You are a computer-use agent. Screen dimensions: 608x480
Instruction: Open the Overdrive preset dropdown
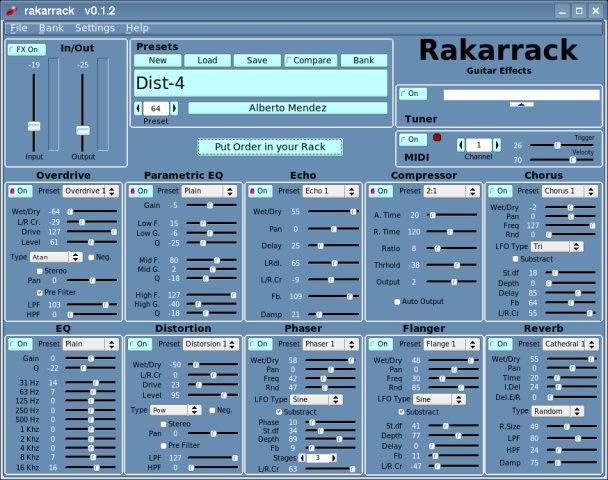pyautogui.click(x=91, y=190)
